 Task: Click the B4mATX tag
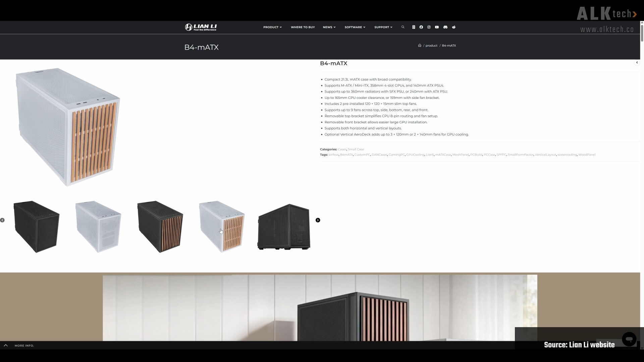point(346,155)
